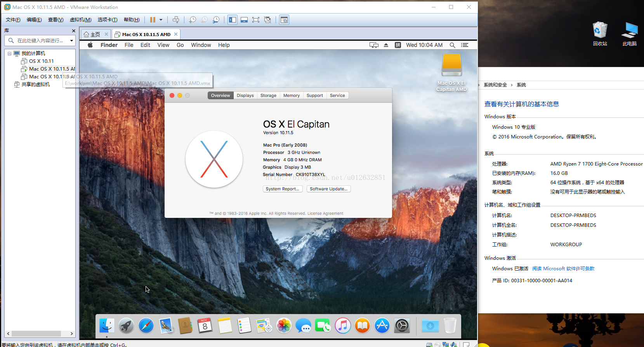Open Finder from the Dock

point(106,326)
